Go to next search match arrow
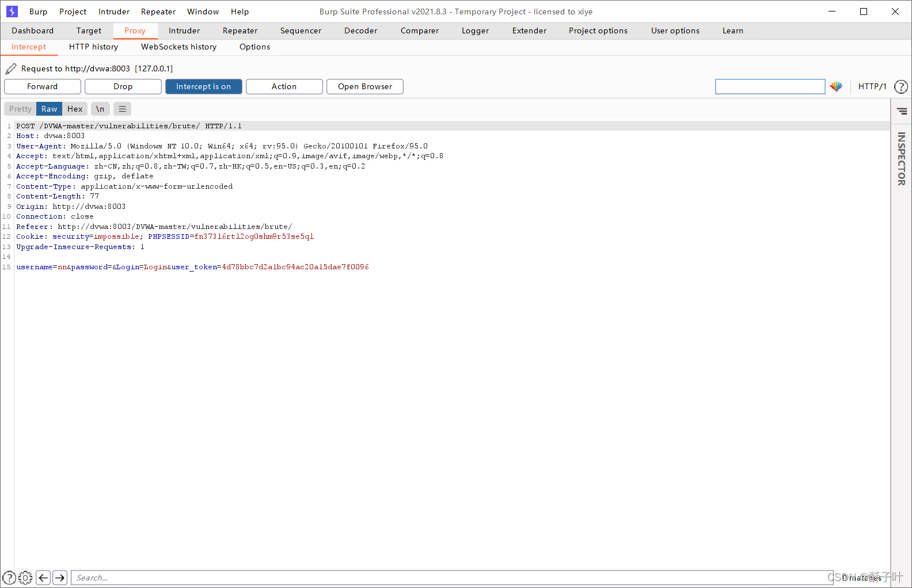The width and height of the screenshot is (912, 588). (60, 578)
